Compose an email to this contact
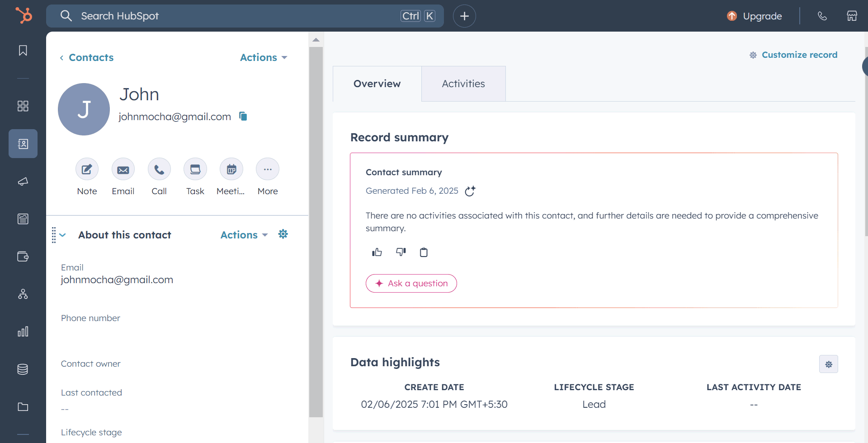 coord(123,169)
